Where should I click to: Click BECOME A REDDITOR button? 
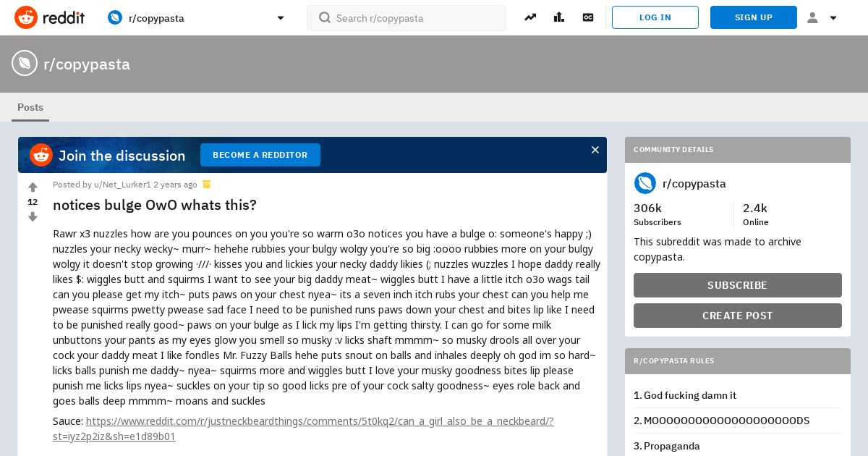(260, 155)
